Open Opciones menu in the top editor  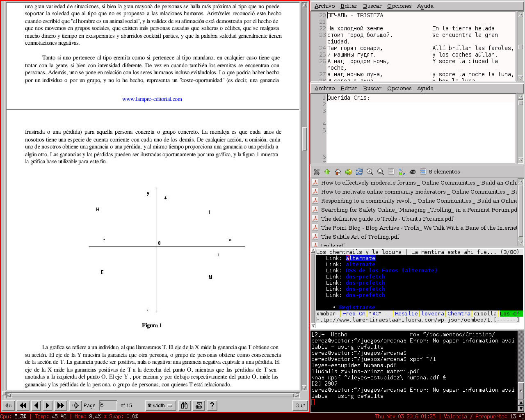[399, 6]
